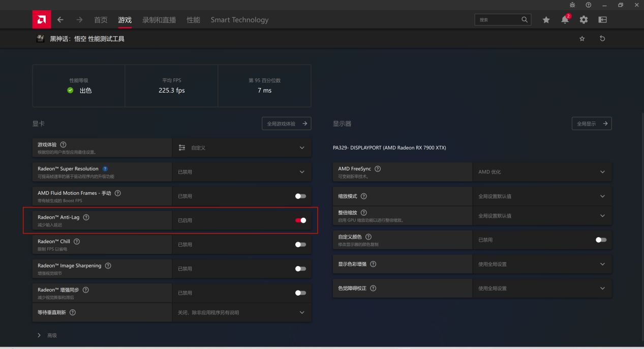Open favorites star in the top navigation bar
Image resolution: width=644 pixels, height=349 pixels.
(x=546, y=20)
